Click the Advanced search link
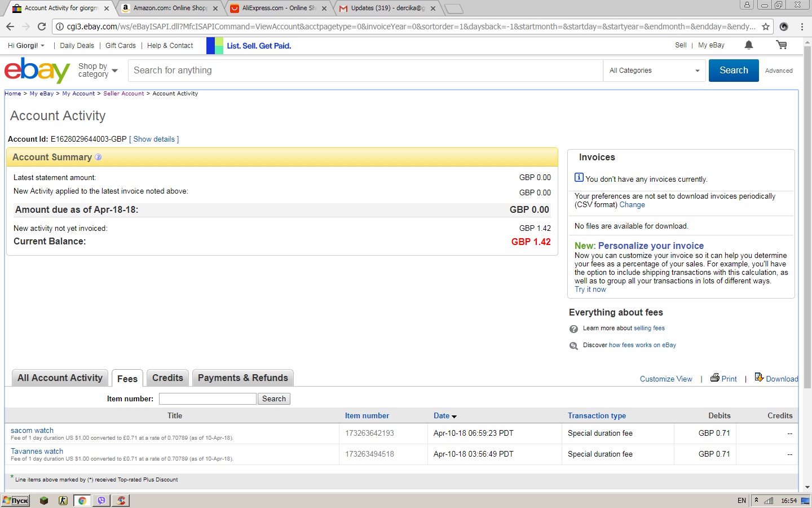812x508 pixels. [779, 71]
